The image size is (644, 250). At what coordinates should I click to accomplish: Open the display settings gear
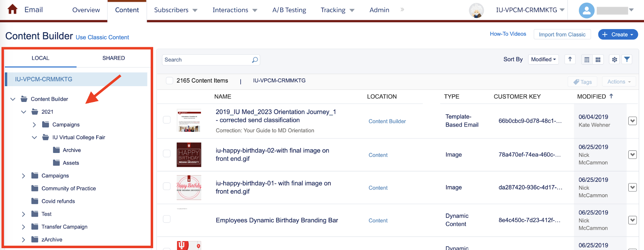click(614, 60)
